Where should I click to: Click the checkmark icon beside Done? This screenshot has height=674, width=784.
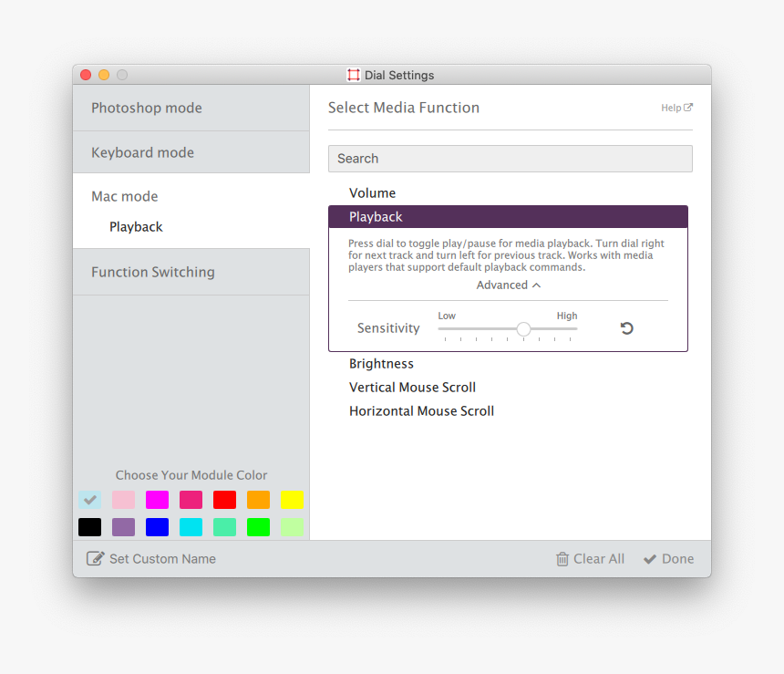click(650, 558)
